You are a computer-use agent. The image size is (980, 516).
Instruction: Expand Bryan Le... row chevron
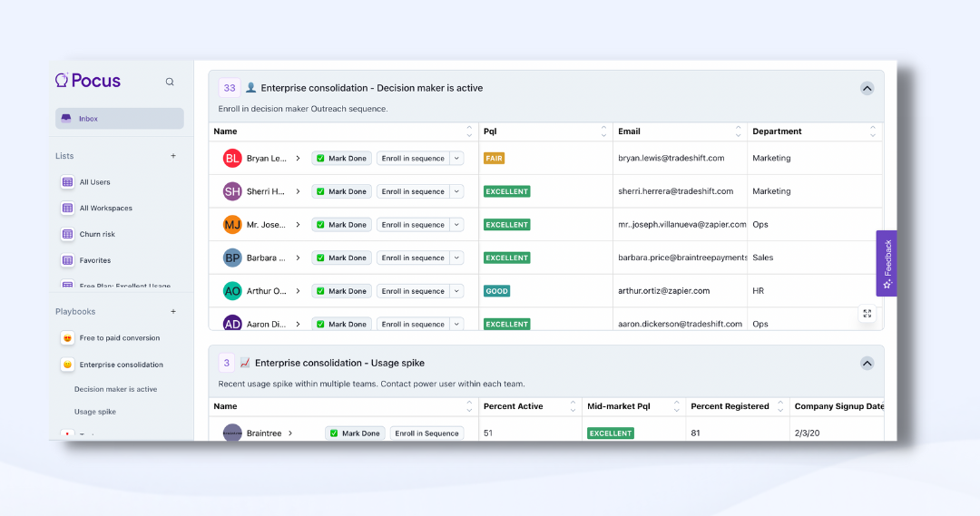click(299, 158)
